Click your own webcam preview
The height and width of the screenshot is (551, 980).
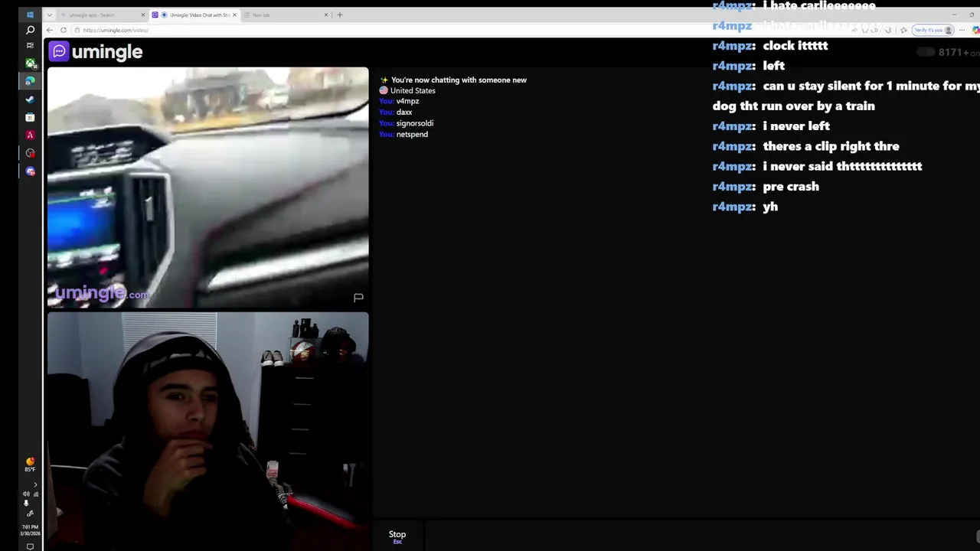(x=207, y=431)
